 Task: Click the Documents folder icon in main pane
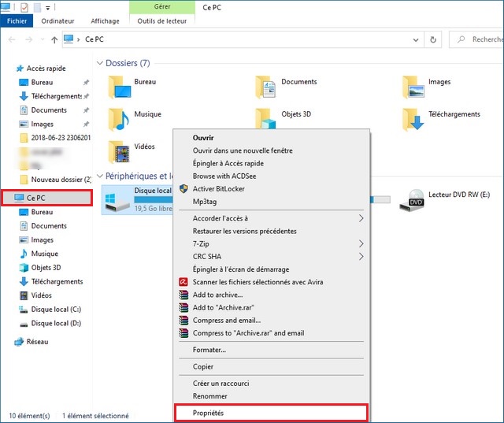tap(266, 83)
